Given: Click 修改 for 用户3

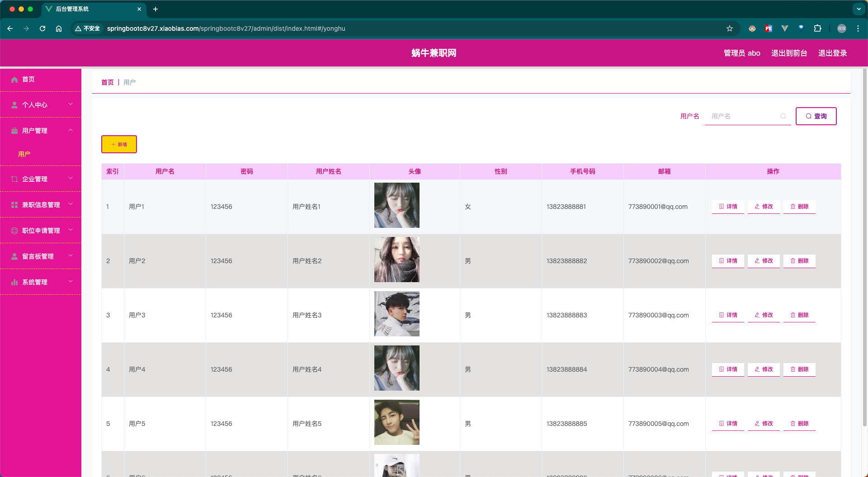Looking at the screenshot, I should tap(764, 315).
